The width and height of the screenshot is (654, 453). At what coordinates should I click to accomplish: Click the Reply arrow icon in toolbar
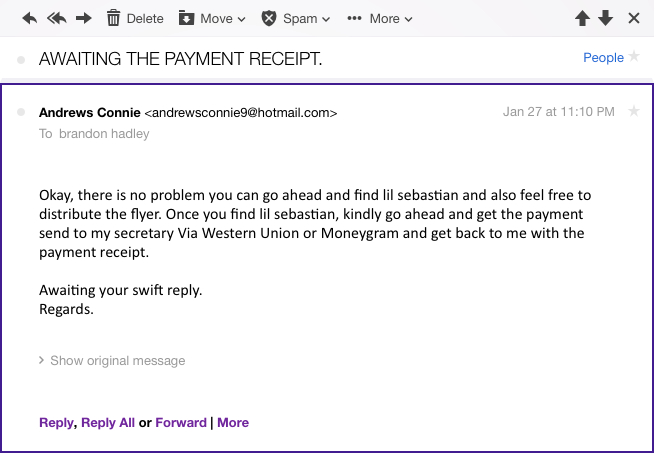click(x=30, y=18)
